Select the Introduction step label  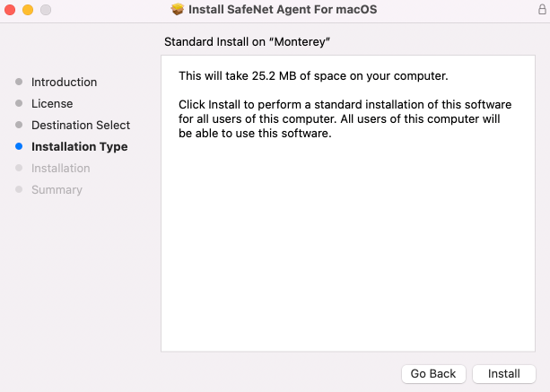point(64,82)
